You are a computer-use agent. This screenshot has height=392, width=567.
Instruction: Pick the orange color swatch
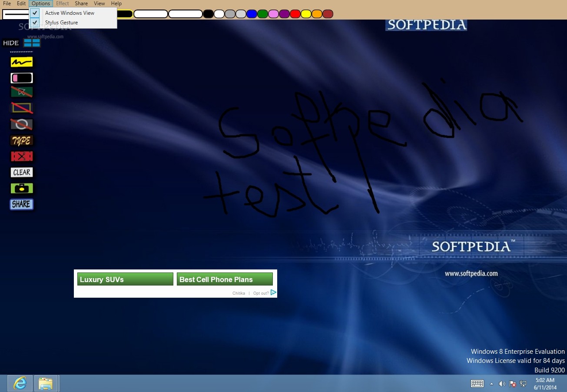tap(317, 14)
